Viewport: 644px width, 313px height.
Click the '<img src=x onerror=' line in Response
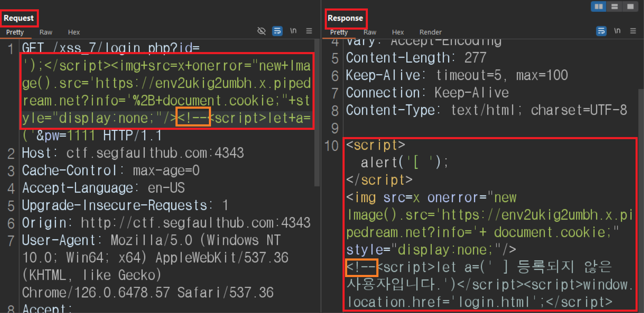[431, 198]
